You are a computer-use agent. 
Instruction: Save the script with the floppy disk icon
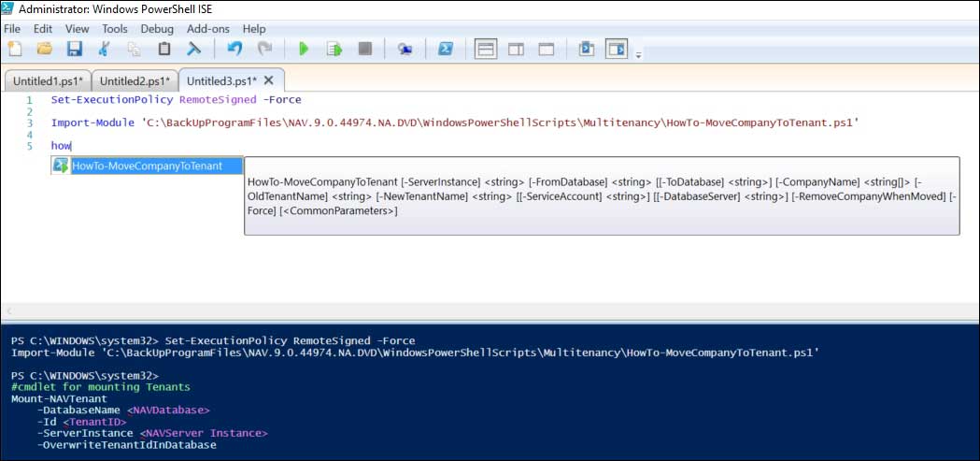[74, 49]
